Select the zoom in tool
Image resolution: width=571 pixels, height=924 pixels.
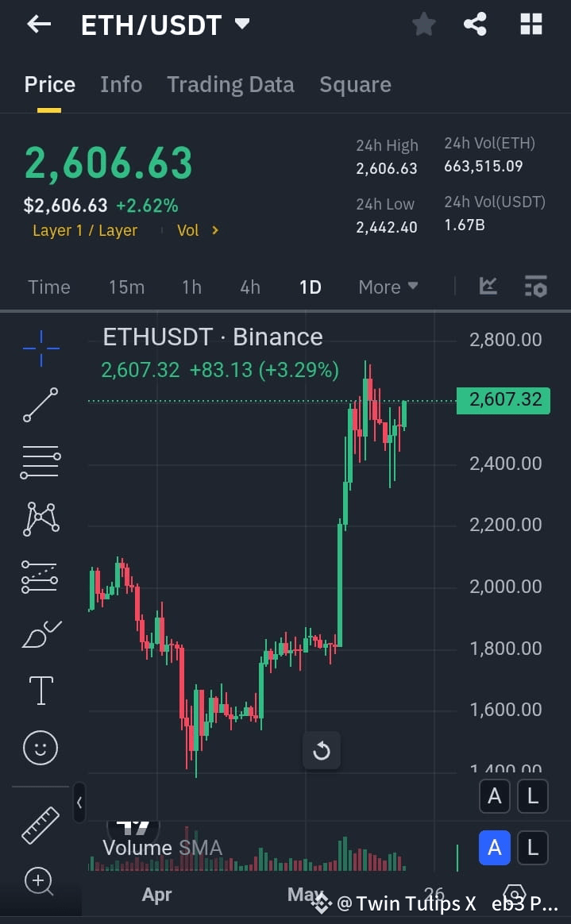coord(39,882)
